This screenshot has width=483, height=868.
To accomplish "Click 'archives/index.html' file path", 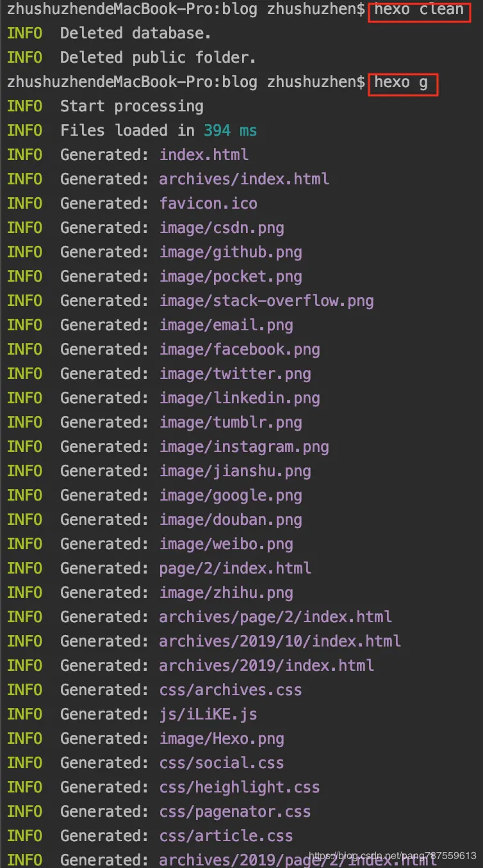I will tap(244, 179).
